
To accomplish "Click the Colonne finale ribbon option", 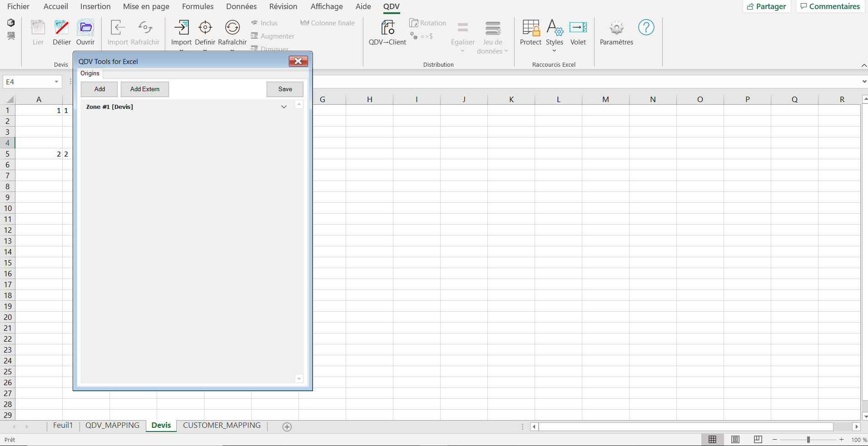I will [327, 23].
